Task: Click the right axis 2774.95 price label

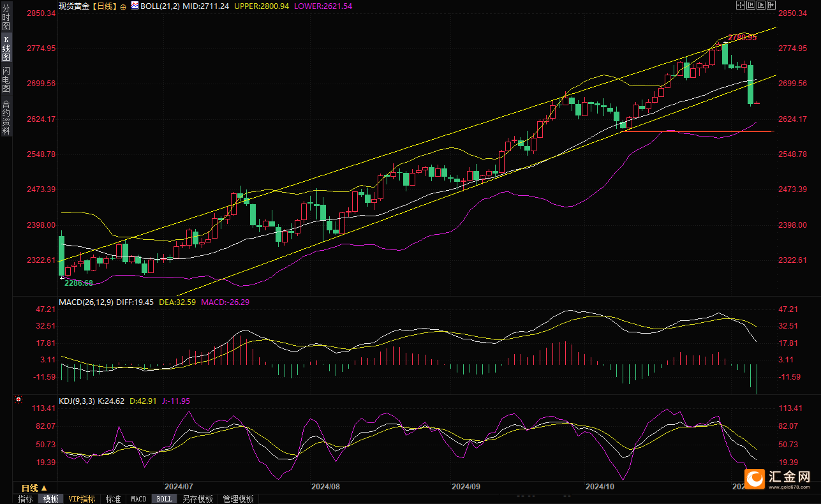Action: point(793,48)
